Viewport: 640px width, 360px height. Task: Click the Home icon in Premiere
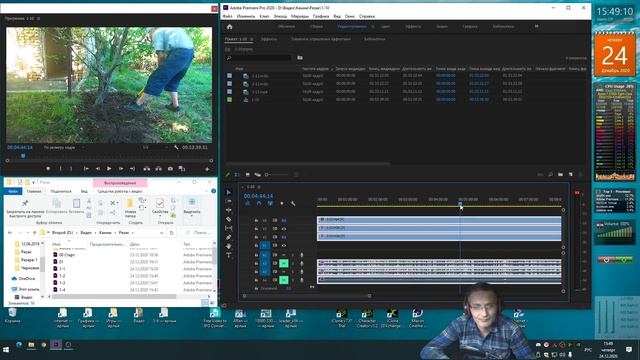point(229,27)
